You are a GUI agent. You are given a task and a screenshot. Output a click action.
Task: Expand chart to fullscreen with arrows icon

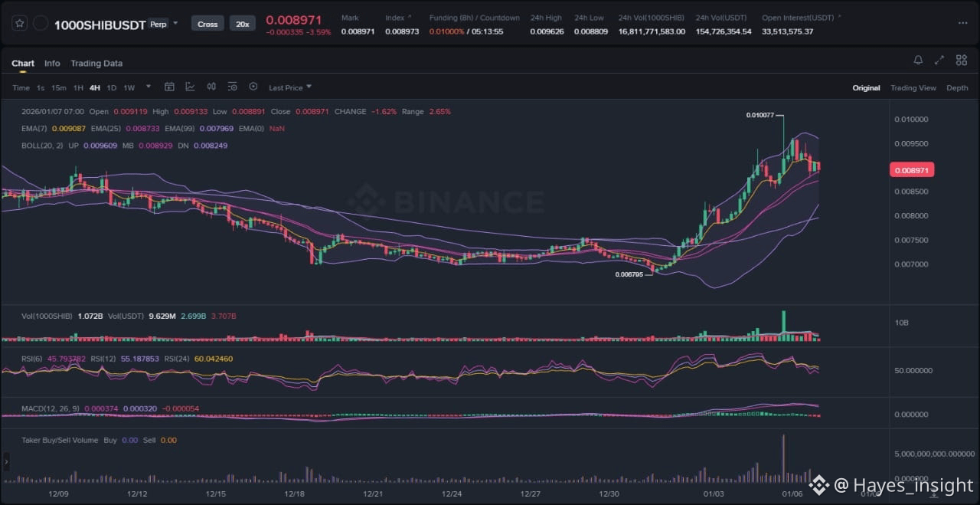pos(940,60)
